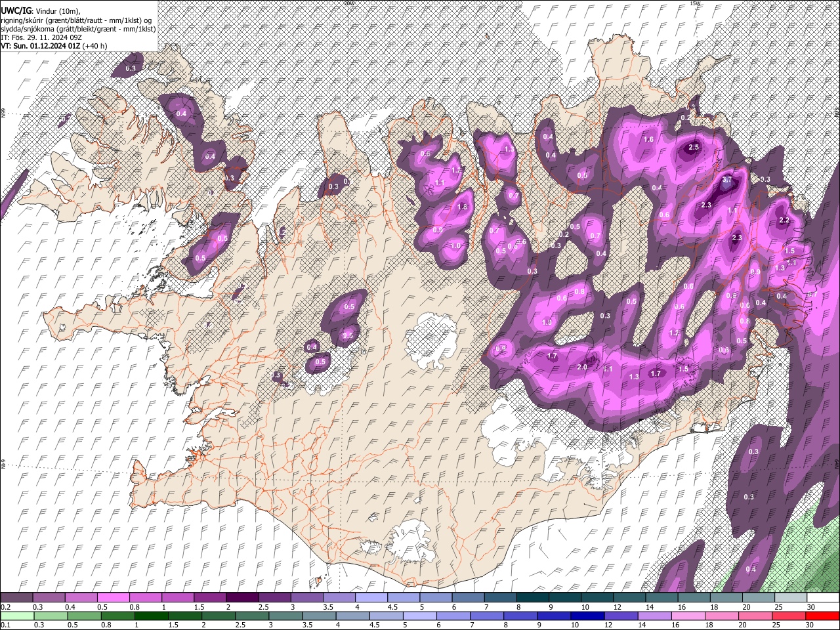Click the snow legend swatch between 0.2 and 0.3
This screenshot has height=630, width=840.
pyautogui.click(x=16, y=597)
